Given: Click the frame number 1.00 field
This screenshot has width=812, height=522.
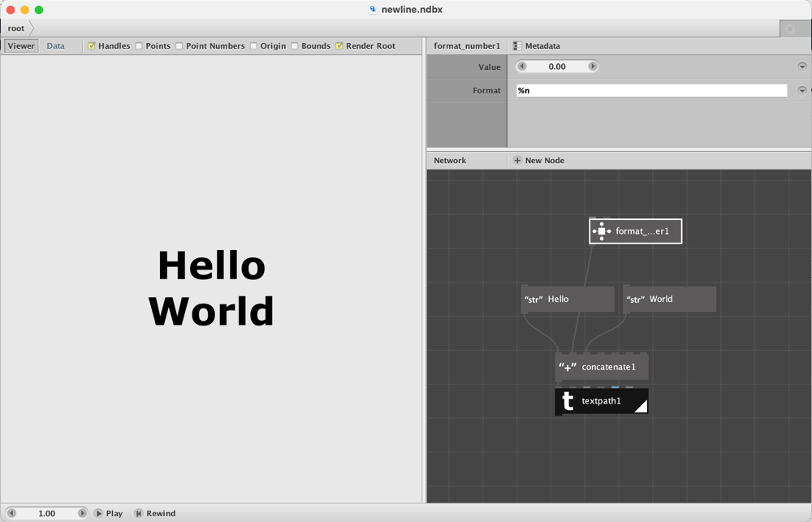Looking at the screenshot, I should point(46,513).
